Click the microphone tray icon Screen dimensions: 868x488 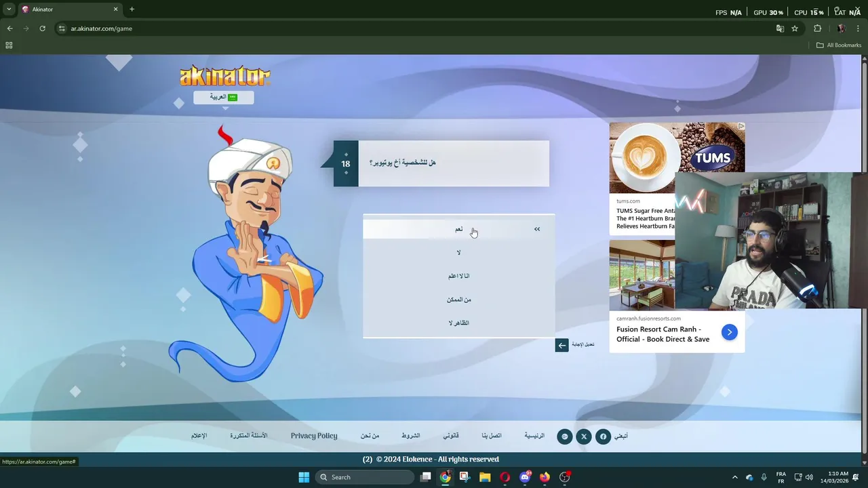[764, 477]
